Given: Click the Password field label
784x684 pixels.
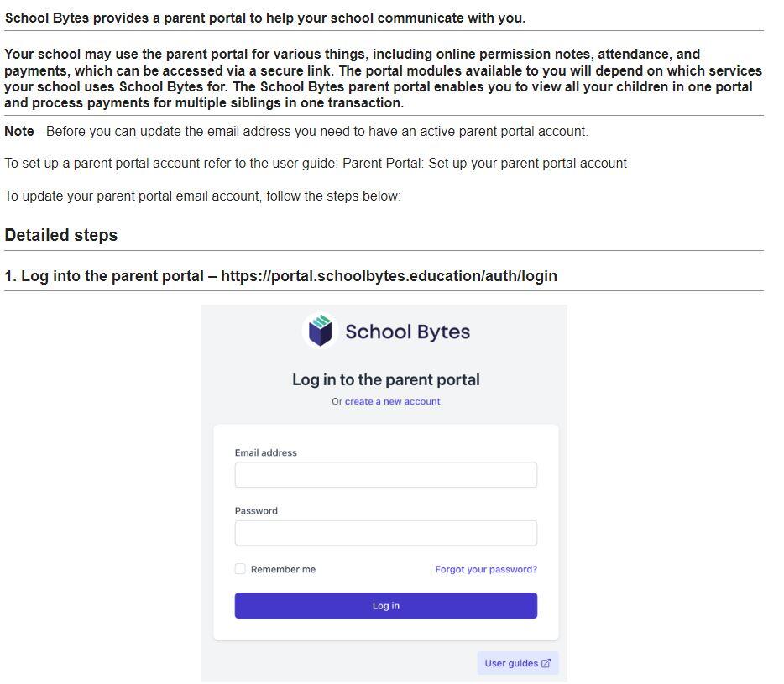Looking at the screenshot, I should pyautogui.click(x=256, y=510).
